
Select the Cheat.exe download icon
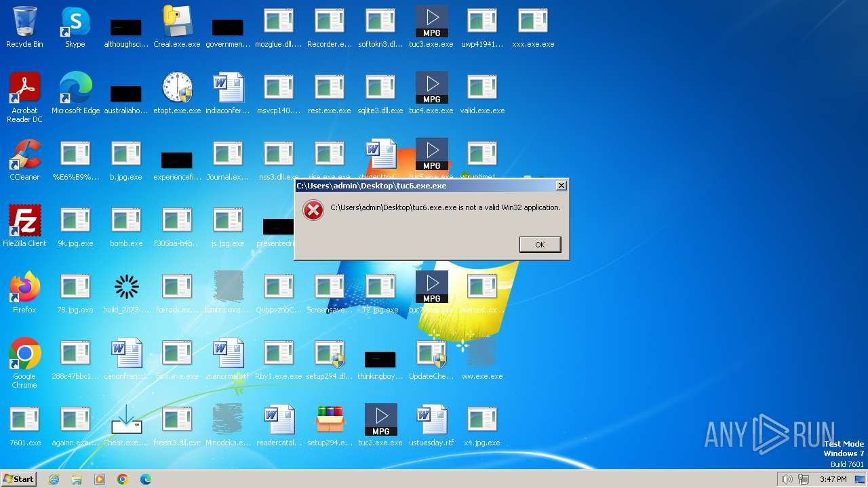point(126,420)
